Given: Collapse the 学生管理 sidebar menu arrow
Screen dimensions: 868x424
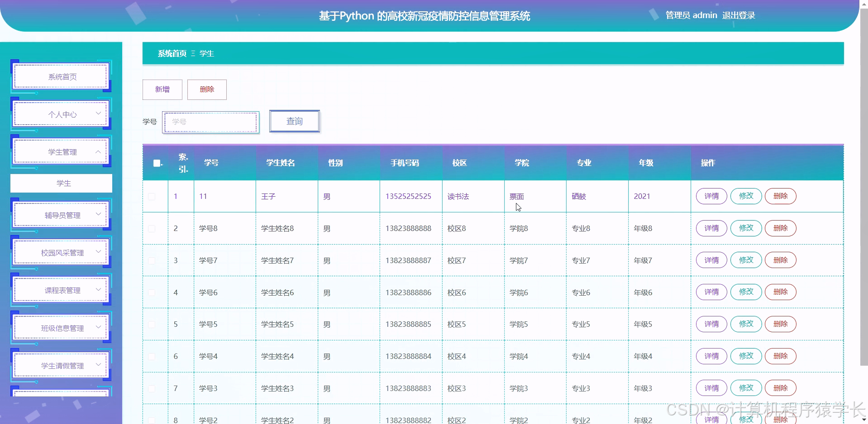Looking at the screenshot, I should (x=98, y=151).
